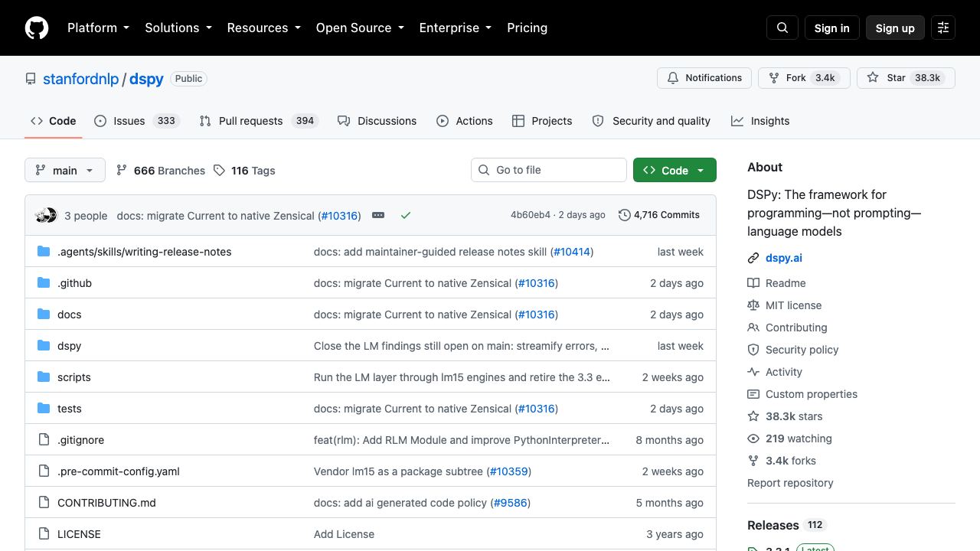This screenshot has width=980, height=551.
Task: Click the .gitignore file icon
Action: pos(44,440)
